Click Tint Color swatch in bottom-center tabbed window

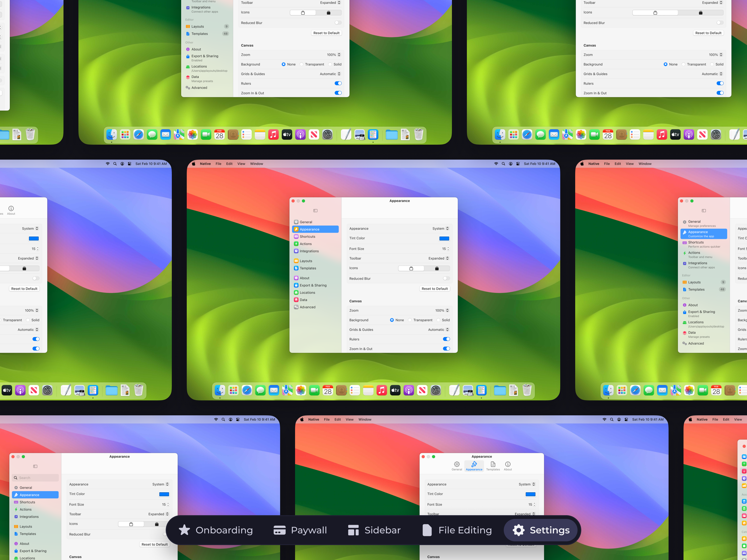[531, 494]
